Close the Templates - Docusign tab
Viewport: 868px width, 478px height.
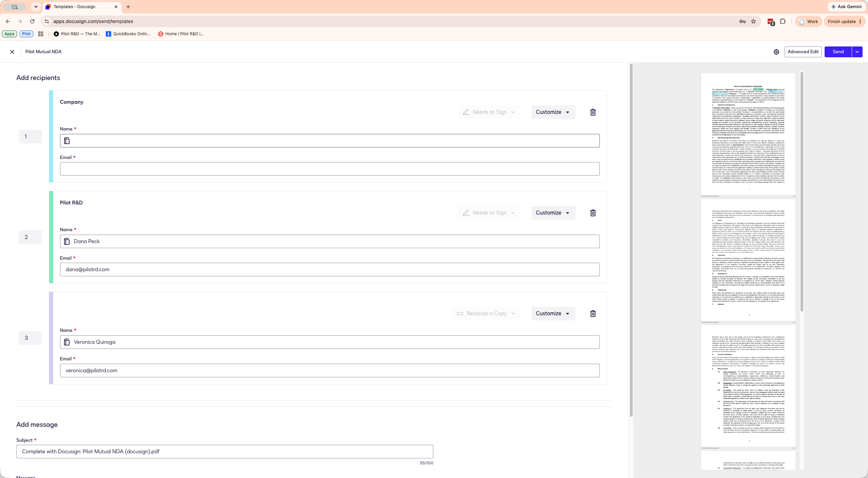point(116,7)
